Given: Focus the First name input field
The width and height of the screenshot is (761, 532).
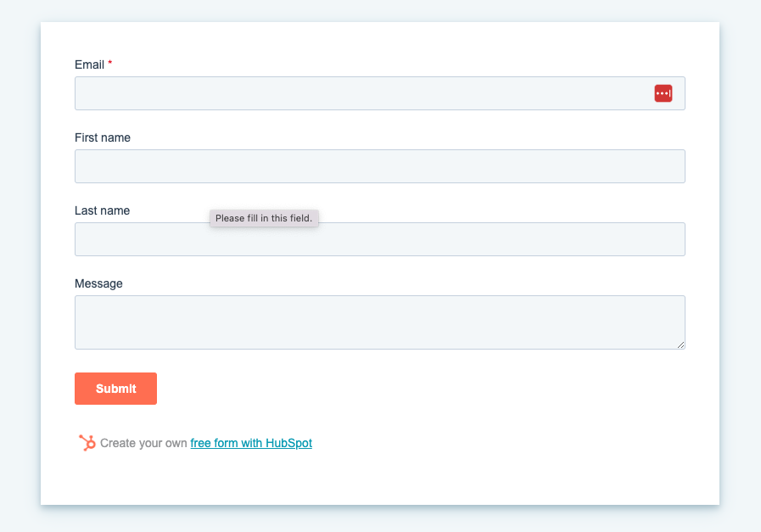Looking at the screenshot, I should (379, 166).
